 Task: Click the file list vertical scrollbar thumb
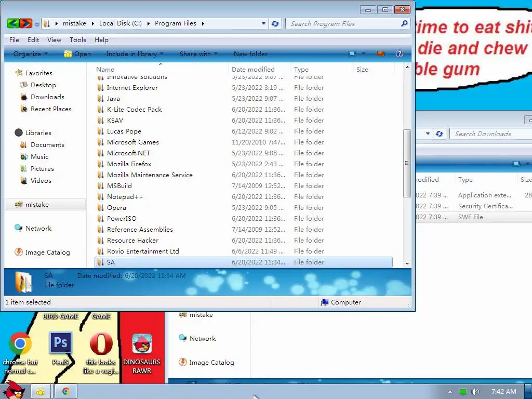pyautogui.click(x=407, y=163)
